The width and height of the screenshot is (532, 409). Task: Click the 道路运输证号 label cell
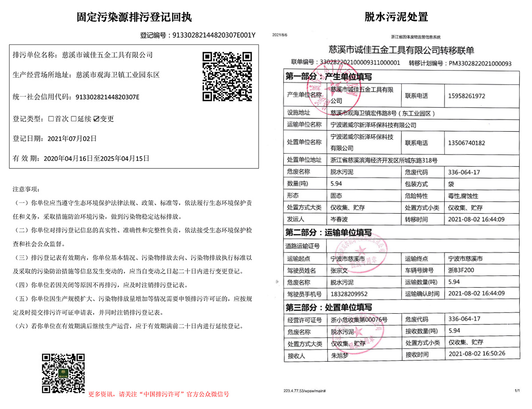pyautogui.click(x=304, y=246)
